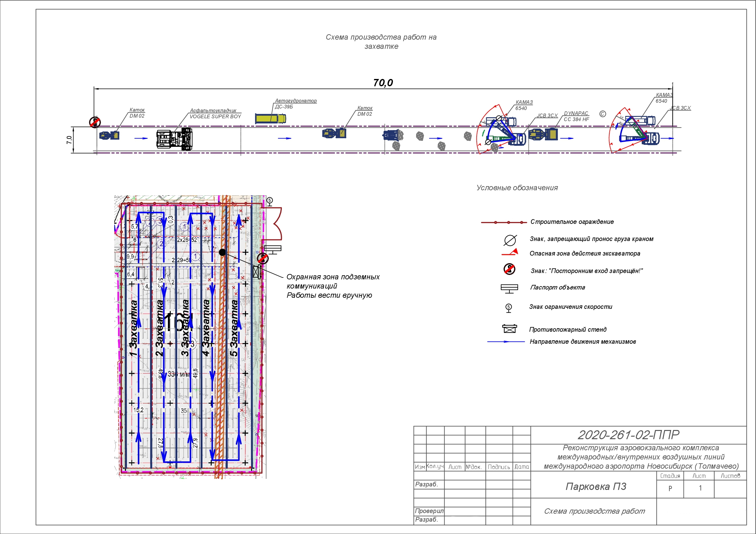Select the speed limit sign symbol in legend
This screenshot has width=756, height=534.
509,308
